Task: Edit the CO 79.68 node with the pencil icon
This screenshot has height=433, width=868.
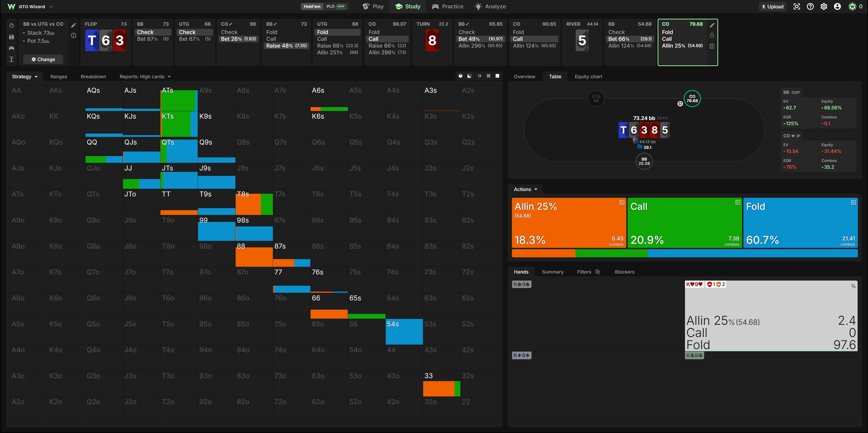Action: [x=712, y=25]
